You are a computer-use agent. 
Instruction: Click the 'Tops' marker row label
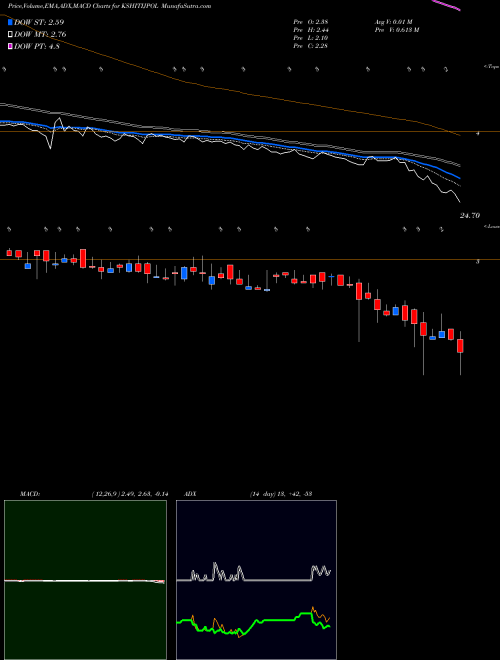(x=491, y=67)
